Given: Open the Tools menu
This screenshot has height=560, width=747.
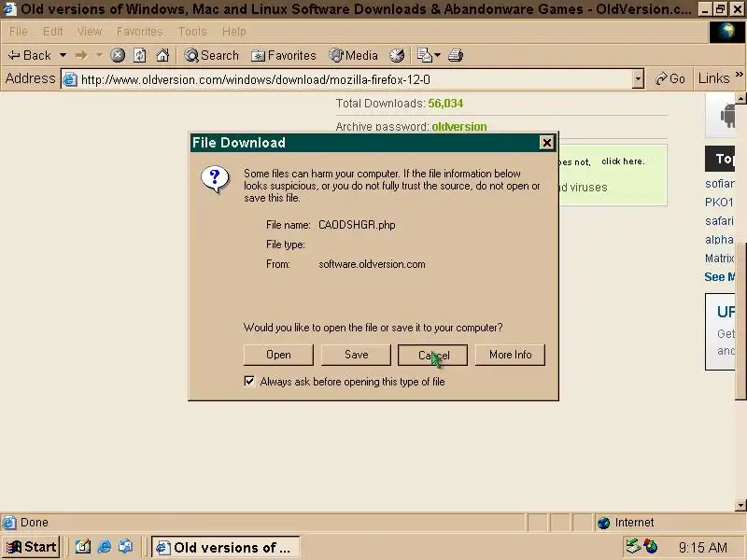Looking at the screenshot, I should tap(192, 32).
